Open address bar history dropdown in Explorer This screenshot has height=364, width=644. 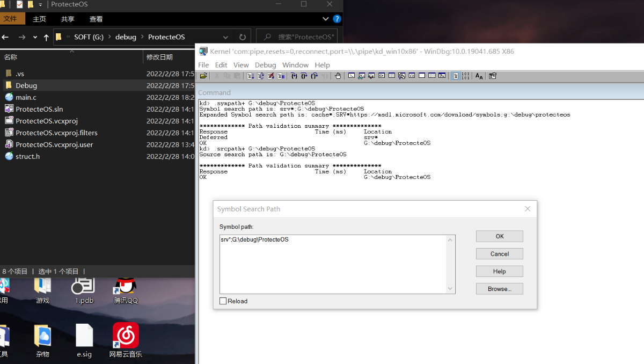[x=225, y=37]
